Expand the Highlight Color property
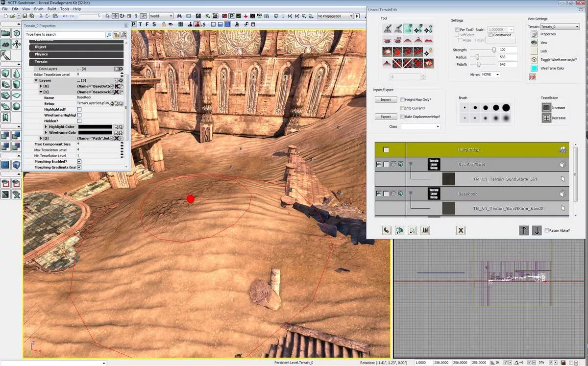This screenshot has width=588, height=366. [46, 127]
